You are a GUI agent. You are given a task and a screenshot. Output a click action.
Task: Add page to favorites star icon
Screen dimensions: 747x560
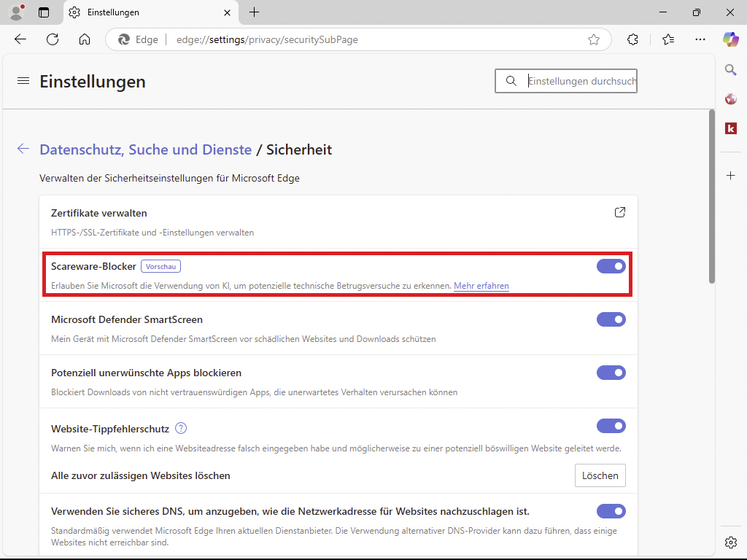pyautogui.click(x=594, y=39)
